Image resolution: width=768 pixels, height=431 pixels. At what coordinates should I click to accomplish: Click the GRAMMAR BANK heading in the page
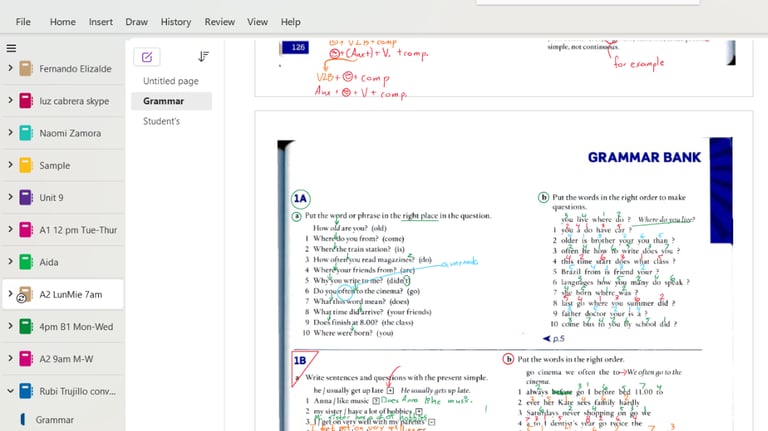644,157
